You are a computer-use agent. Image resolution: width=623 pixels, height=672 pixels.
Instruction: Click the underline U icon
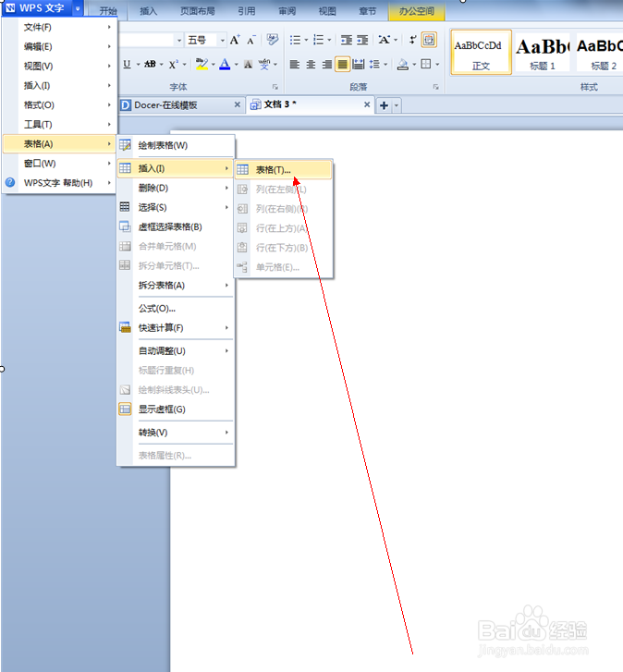127,65
